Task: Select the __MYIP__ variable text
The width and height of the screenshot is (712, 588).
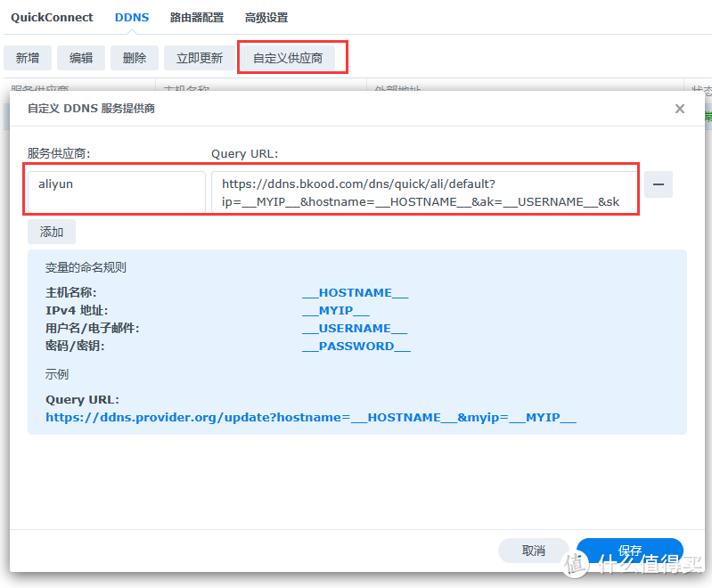Action: pos(336,311)
